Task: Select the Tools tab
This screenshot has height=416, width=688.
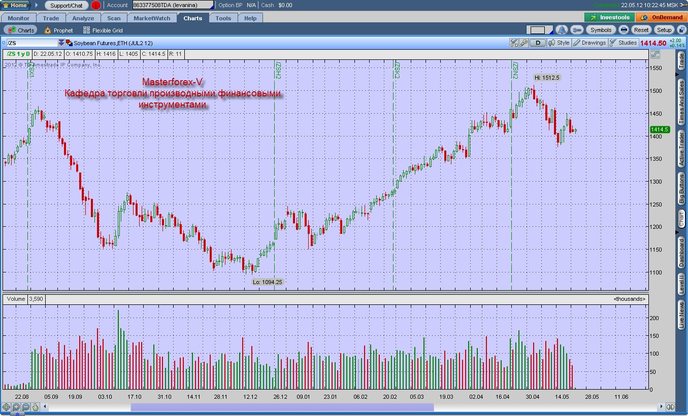Action: click(x=223, y=18)
